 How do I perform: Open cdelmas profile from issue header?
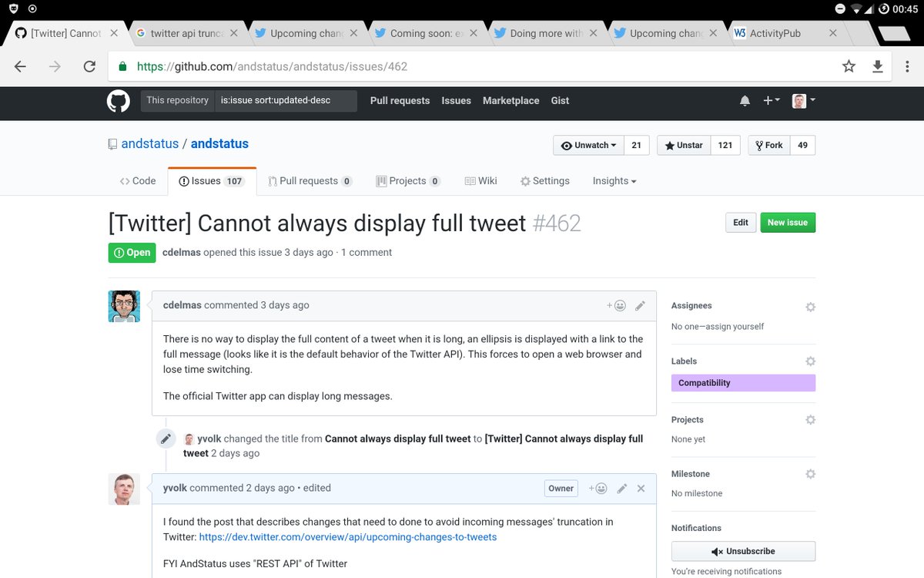182,253
